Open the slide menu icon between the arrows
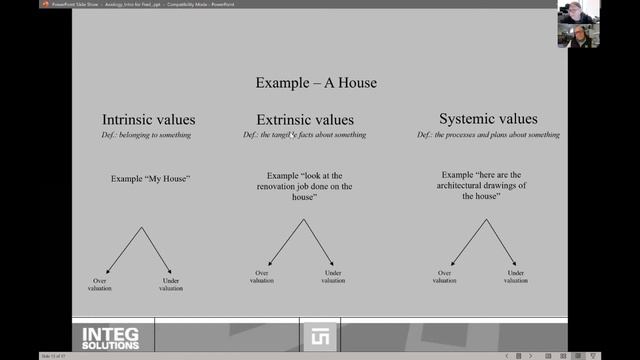This screenshot has height=360, width=640. click(519, 356)
